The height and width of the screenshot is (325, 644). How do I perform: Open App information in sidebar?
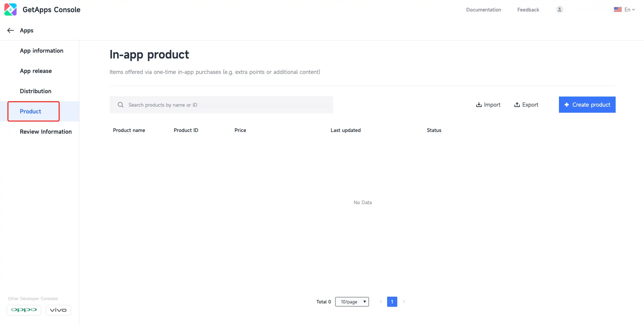(x=42, y=51)
